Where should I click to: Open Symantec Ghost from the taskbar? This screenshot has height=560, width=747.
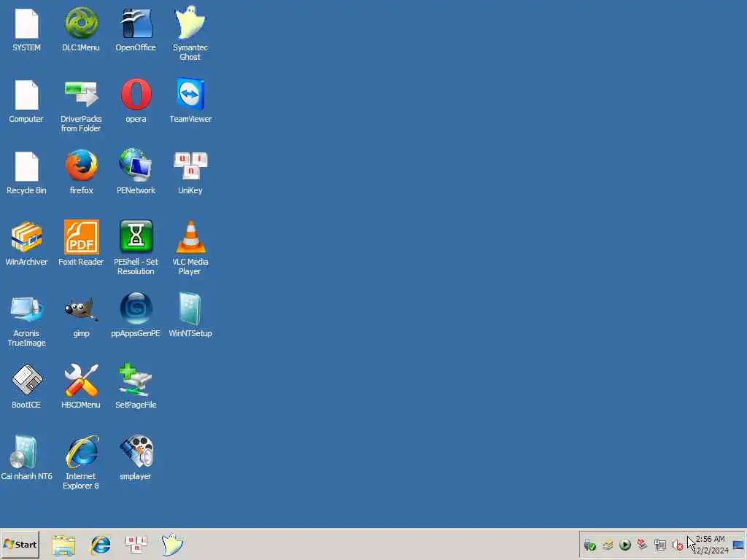172,544
